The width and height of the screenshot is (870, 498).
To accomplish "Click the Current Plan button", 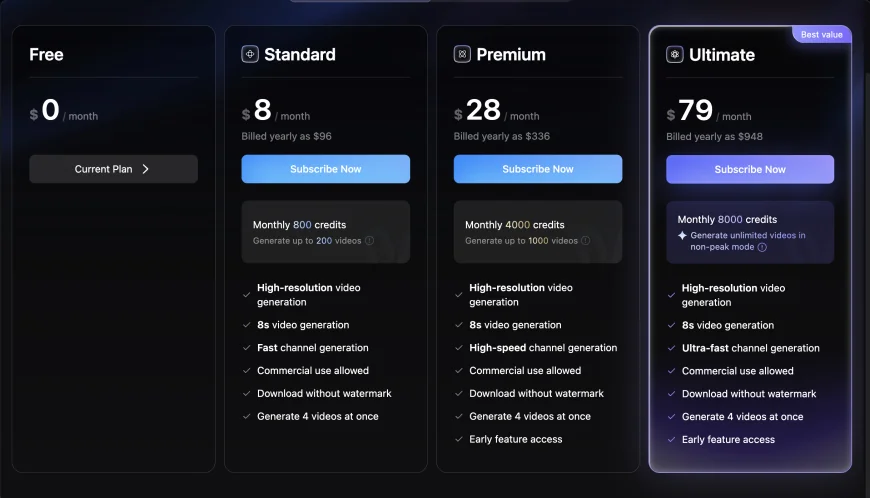I will click(113, 169).
